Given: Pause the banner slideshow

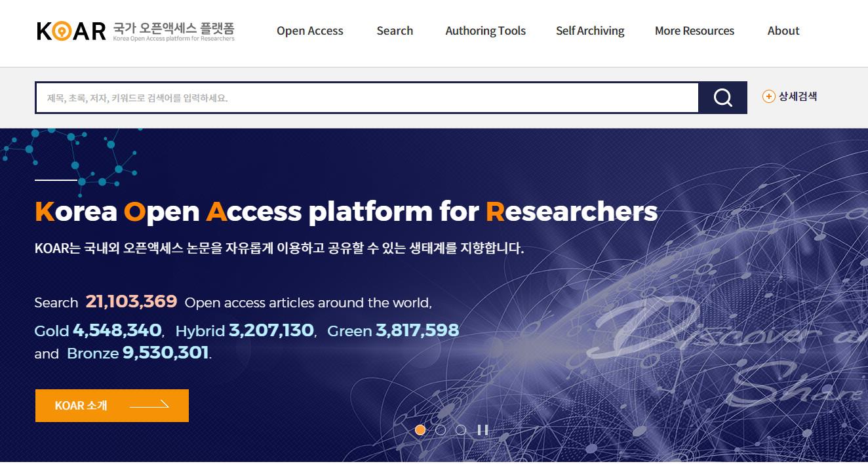Looking at the screenshot, I should 483,430.
